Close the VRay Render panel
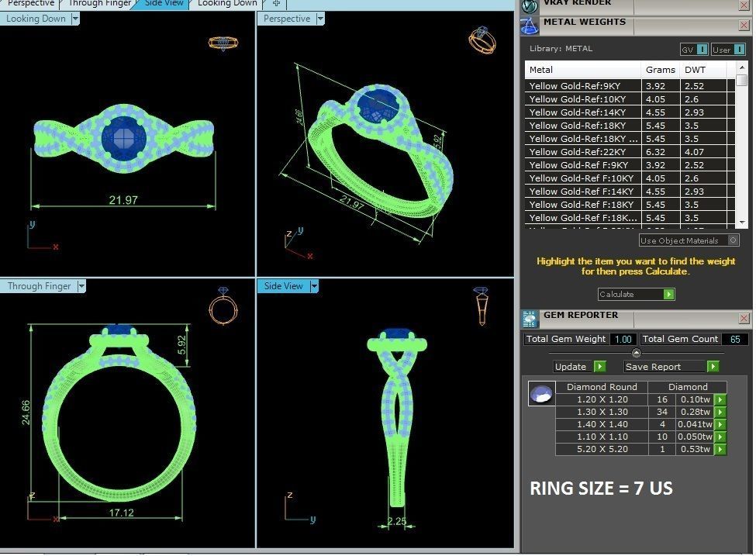756x556 pixels. click(x=744, y=5)
